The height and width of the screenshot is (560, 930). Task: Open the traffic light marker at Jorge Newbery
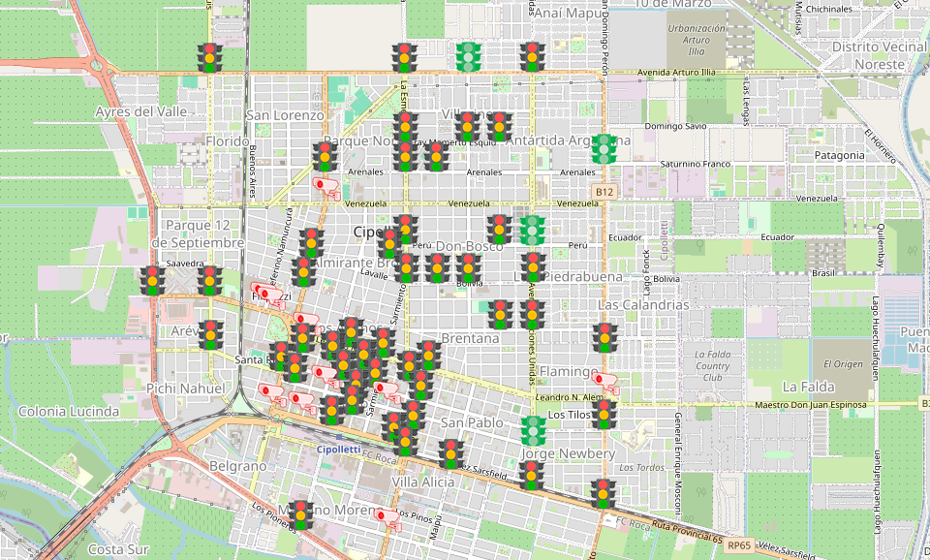[x=530, y=475]
